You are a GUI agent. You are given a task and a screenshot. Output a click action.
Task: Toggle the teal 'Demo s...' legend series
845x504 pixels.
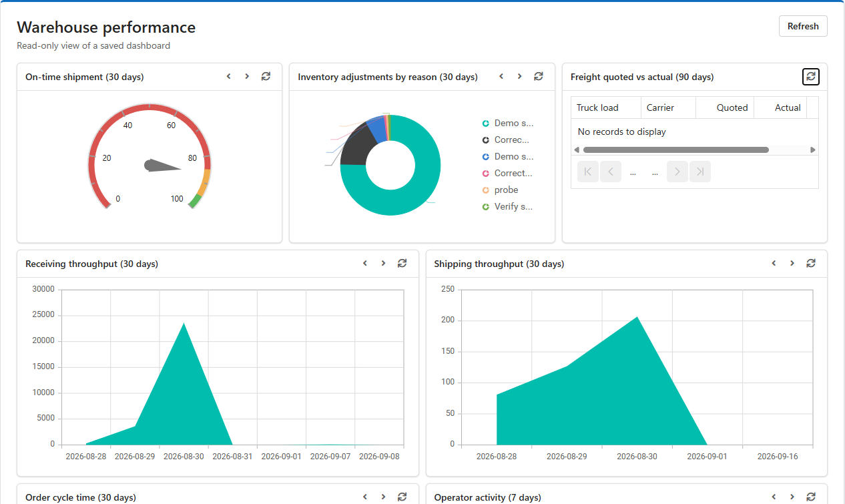pyautogui.click(x=508, y=123)
